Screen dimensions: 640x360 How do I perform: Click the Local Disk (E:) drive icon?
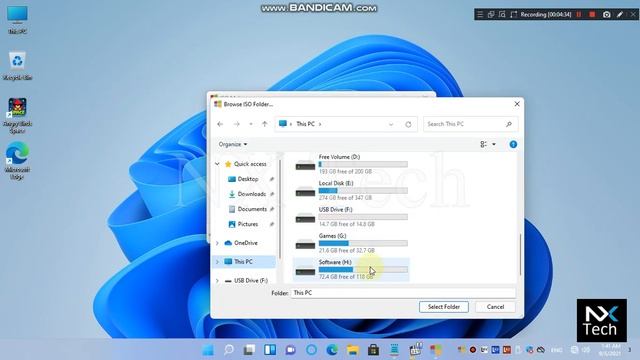pyautogui.click(x=305, y=192)
